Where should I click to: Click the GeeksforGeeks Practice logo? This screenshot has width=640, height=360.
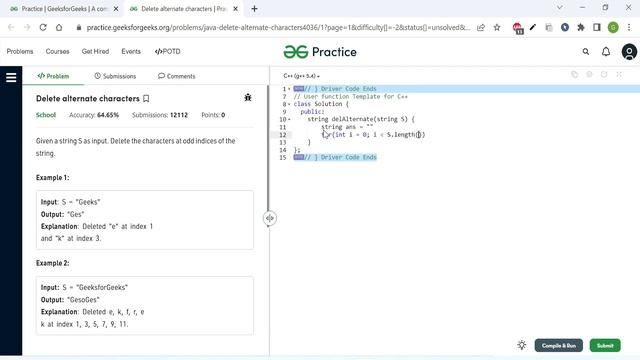click(320, 52)
